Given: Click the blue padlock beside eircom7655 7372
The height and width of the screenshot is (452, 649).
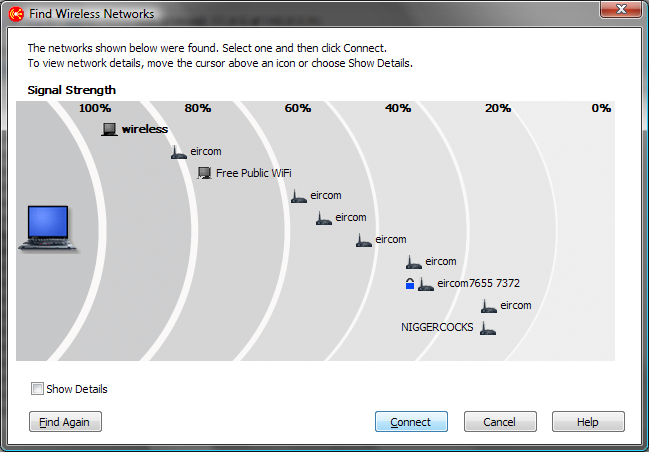Looking at the screenshot, I should click(x=409, y=285).
